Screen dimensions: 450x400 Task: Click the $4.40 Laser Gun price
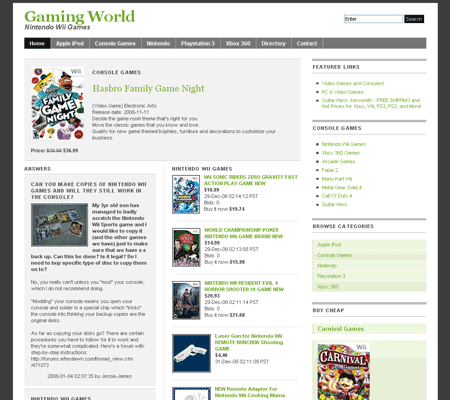221,355
